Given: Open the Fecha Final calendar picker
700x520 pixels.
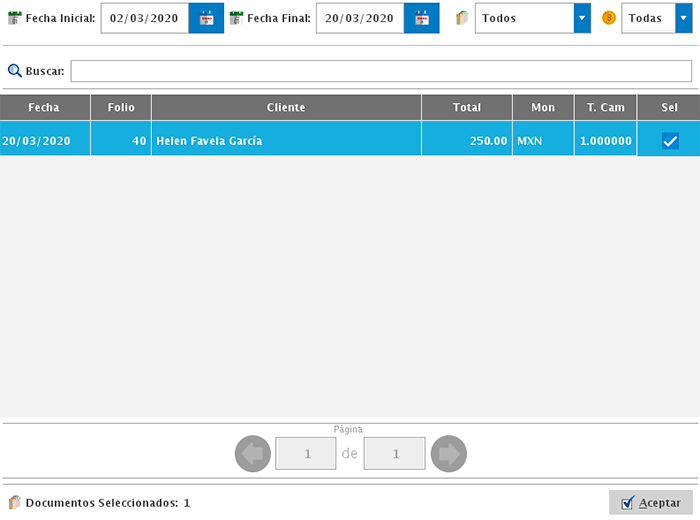Looking at the screenshot, I should click(x=421, y=18).
